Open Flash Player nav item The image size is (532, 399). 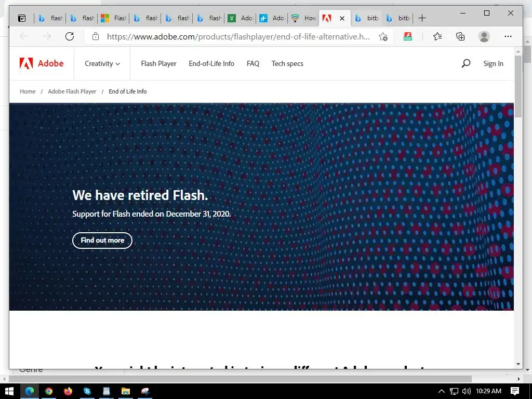pyautogui.click(x=158, y=64)
